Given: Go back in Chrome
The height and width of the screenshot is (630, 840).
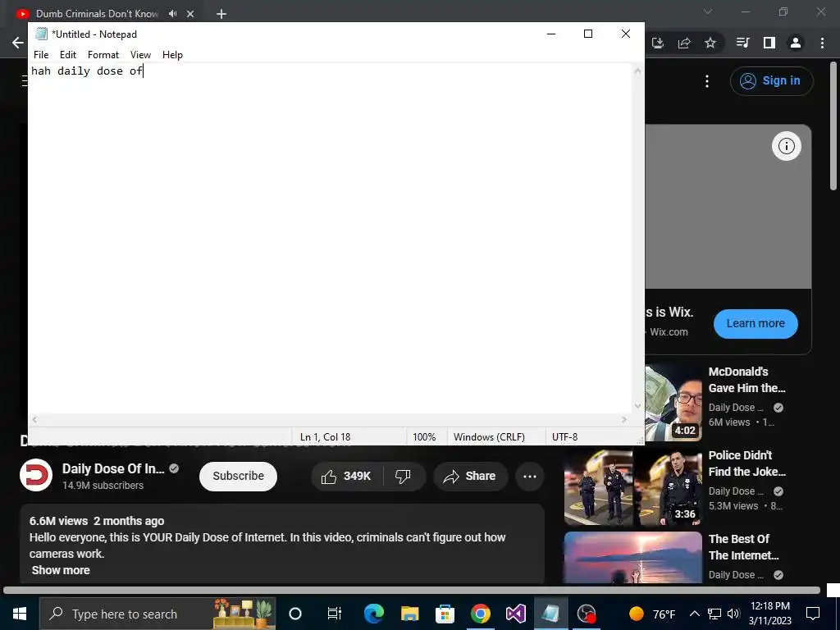Looking at the screenshot, I should tap(18, 43).
